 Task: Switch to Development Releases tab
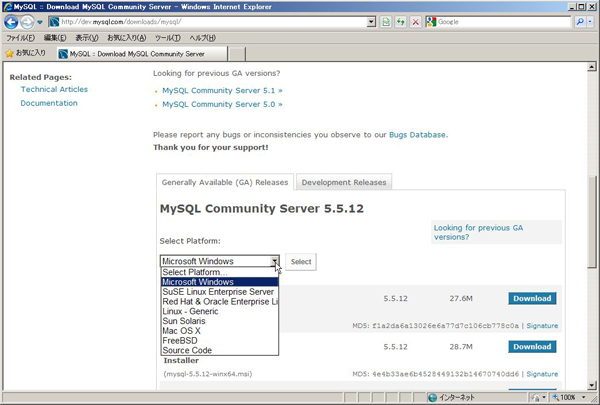coord(344,182)
